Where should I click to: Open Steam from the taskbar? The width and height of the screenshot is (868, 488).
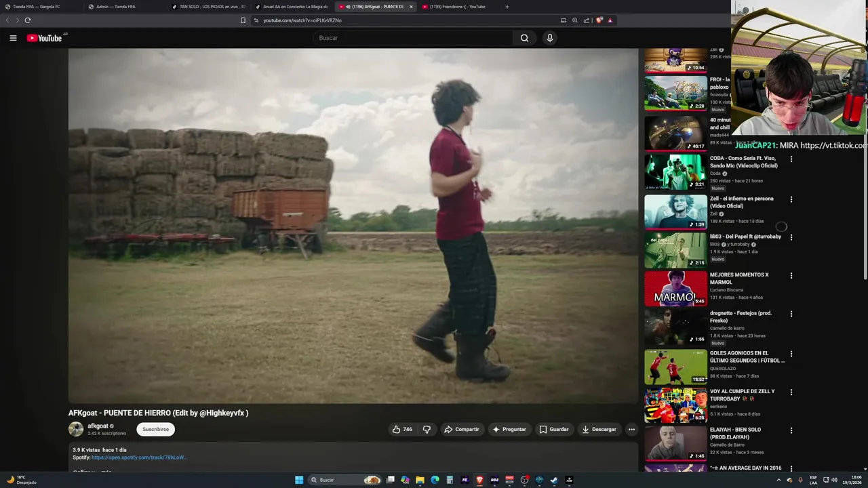pyautogui.click(x=554, y=480)
